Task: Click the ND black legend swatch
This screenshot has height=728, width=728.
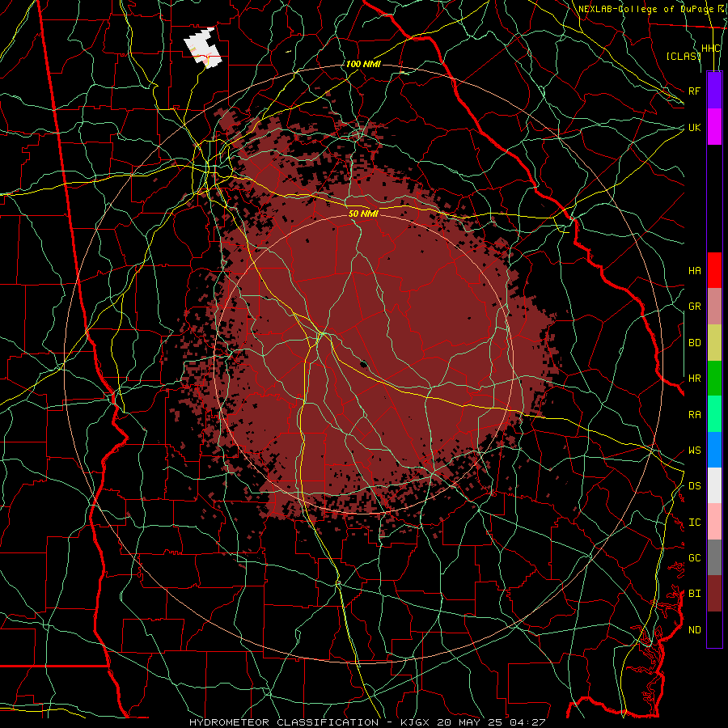Action: [714, 629]
